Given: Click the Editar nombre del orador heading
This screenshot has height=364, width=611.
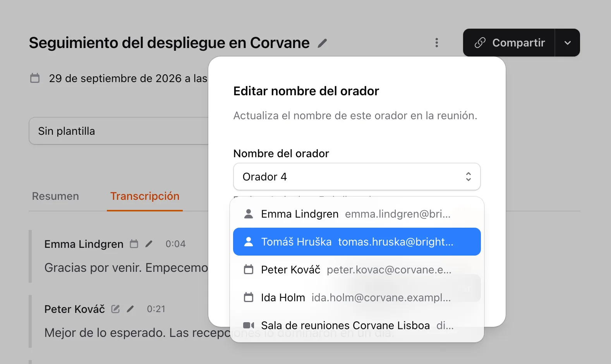Looking at the screenshot, I should point(306,91).
